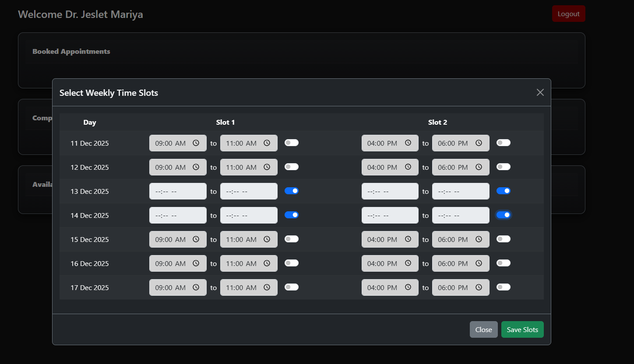
Task: Focus the empty Slot 2 start time for 13 Dec
Action: tap(390, 191)
